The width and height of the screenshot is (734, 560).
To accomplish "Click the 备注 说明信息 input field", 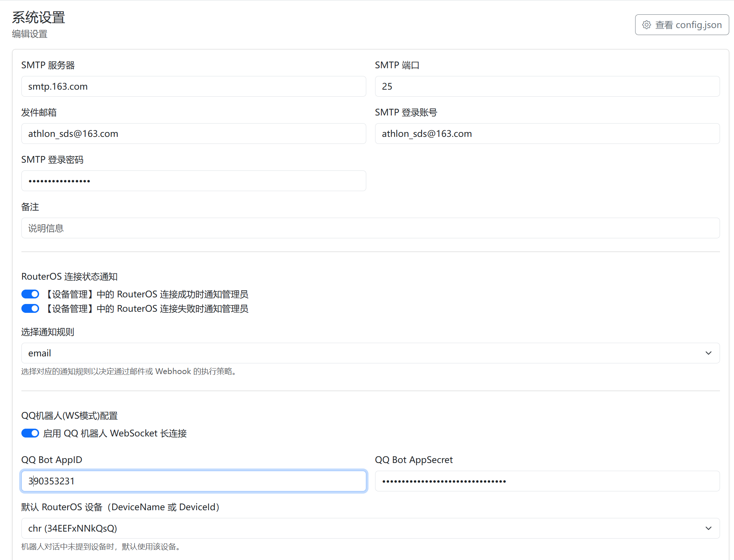I will [x=370, y=228].
